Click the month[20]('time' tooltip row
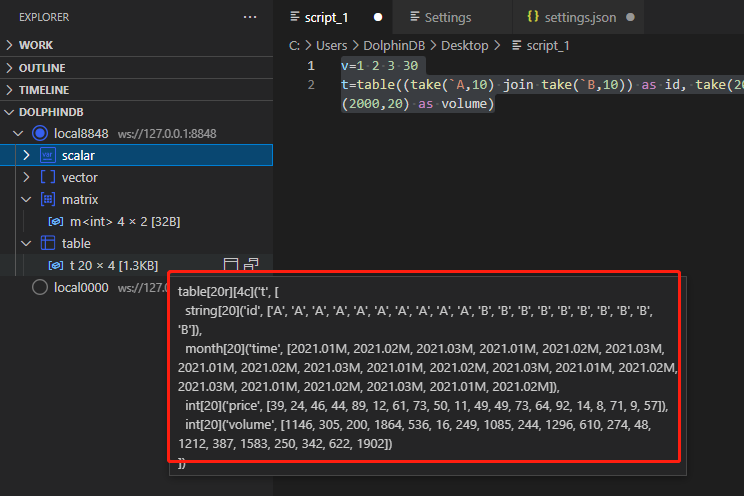This screenshot has height=496, width=744. coord(425,349)
